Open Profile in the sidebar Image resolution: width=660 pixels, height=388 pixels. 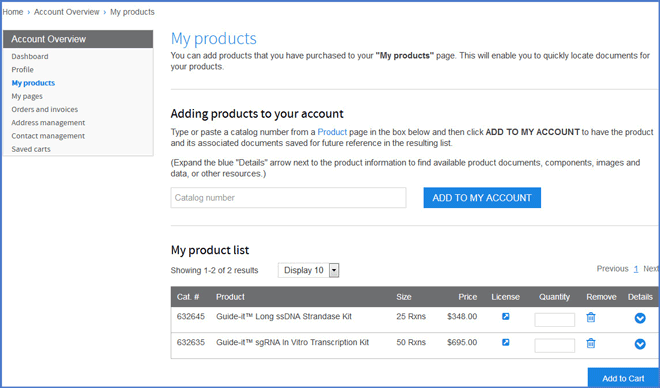[x=23, y=69]
